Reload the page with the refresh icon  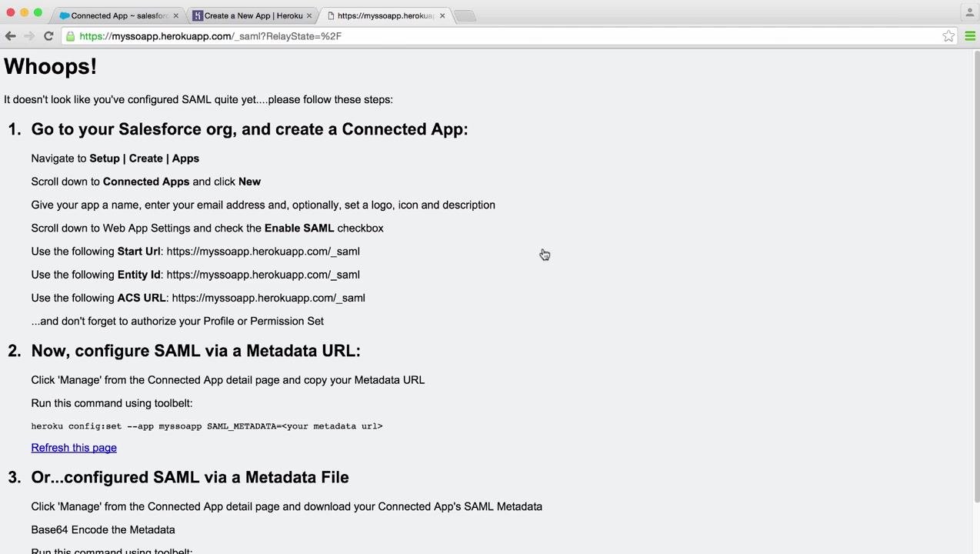[x=48, y=36]
